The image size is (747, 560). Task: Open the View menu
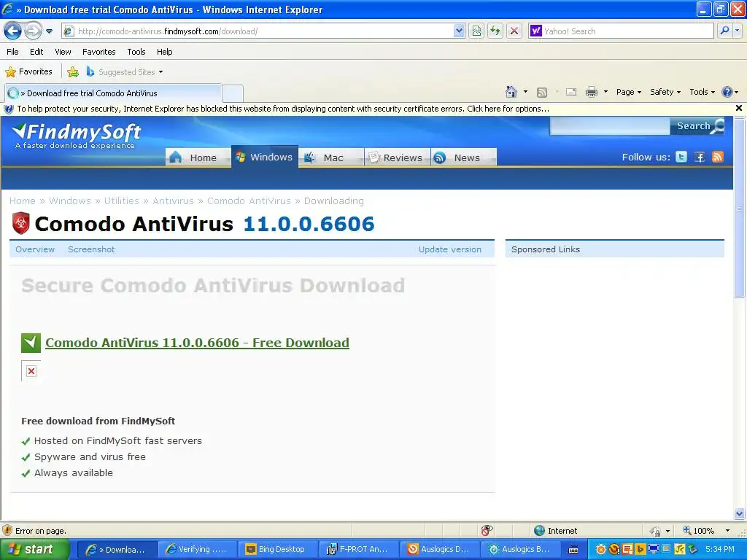[x=63, y=52]
